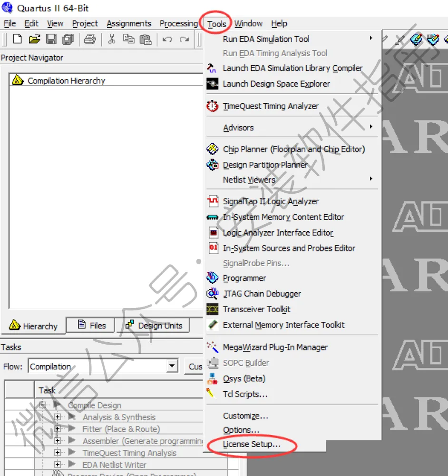Click the External Memory Interface Toolkit icon
Image resolution: width=448 pixels, height=476 pixels.
coord(213,325)
